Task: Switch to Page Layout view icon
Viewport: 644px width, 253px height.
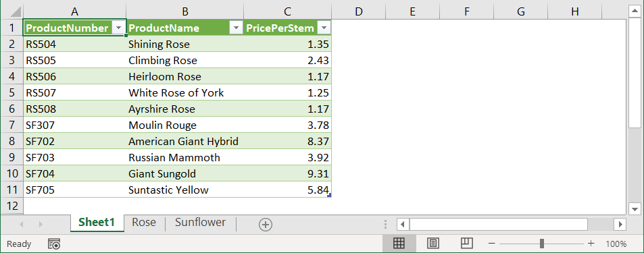Action: [x=432, y=244]
